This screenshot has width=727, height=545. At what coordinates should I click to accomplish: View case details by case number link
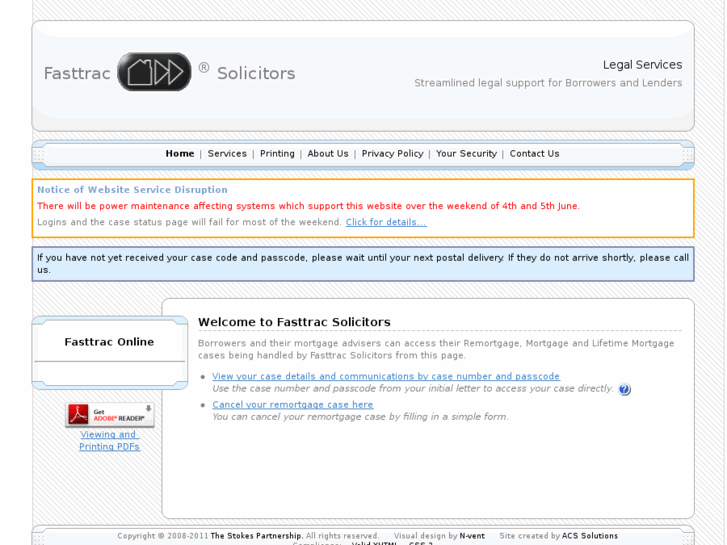386,376
